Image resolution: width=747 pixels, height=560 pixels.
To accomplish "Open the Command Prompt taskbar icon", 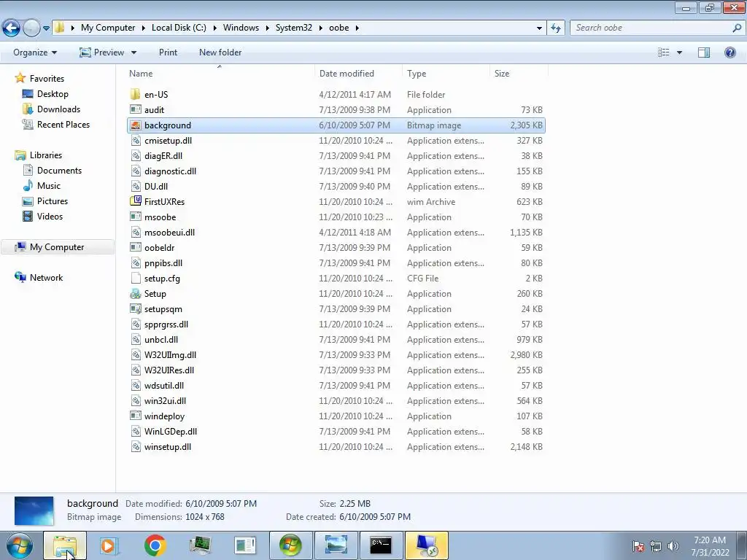I will click(381, 545).
